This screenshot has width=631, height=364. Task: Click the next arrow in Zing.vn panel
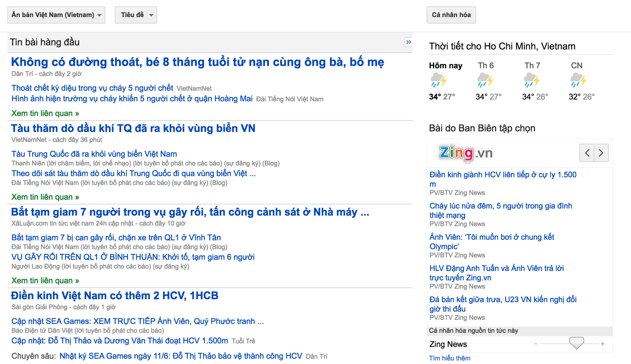tap(601, 153)
